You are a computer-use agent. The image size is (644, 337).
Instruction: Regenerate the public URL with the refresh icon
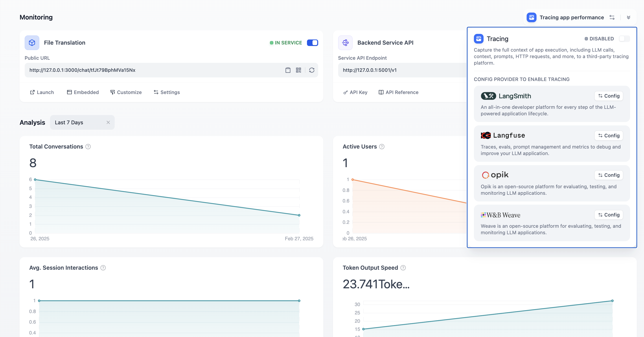tap(311, 70)
